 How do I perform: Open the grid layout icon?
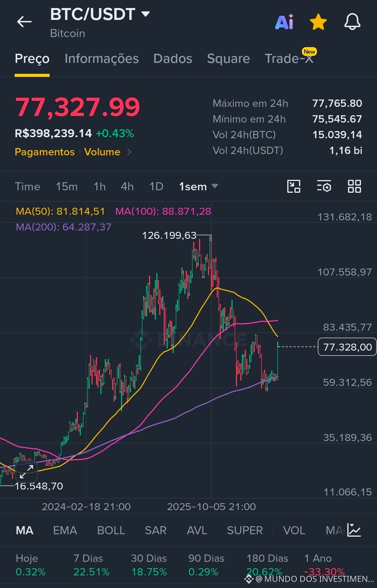(354, 186)
